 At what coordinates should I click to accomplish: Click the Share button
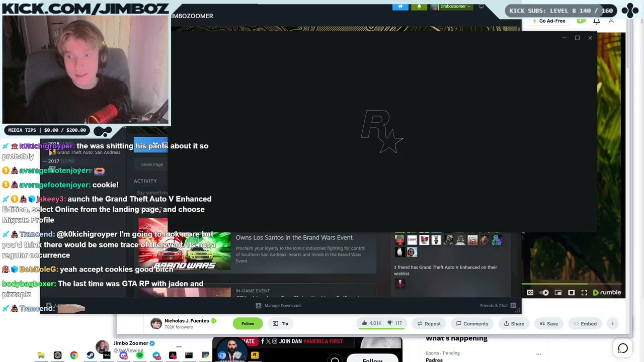(x=514, y=324)
